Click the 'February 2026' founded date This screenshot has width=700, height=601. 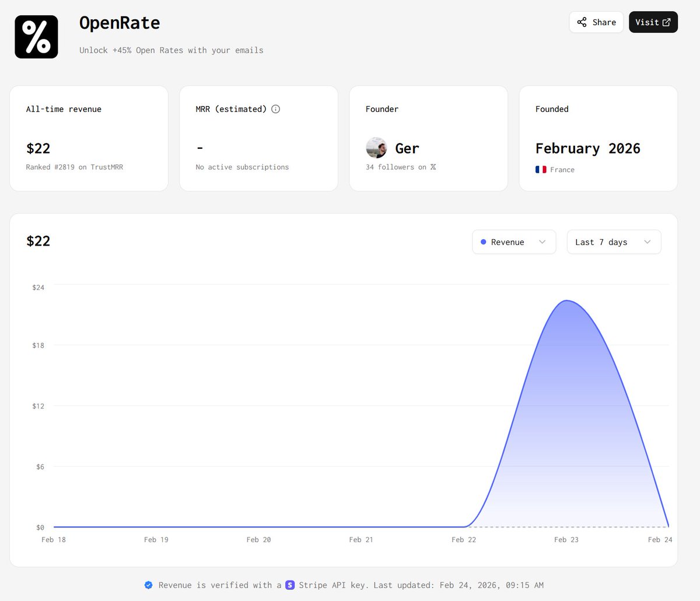[588, 149]
